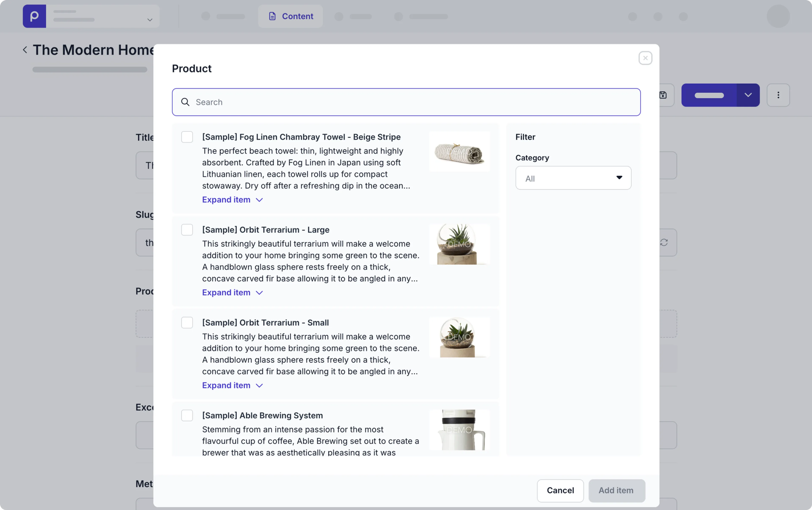Click the back arrow beside The Modern Home
Image resolution: width=812 pixels, height=510 pixels.
pyautogui.click(x=25, y=49)
